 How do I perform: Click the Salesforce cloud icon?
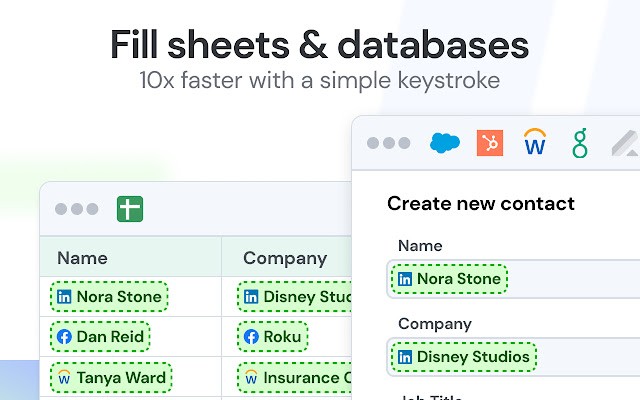(x=445, y=143)
